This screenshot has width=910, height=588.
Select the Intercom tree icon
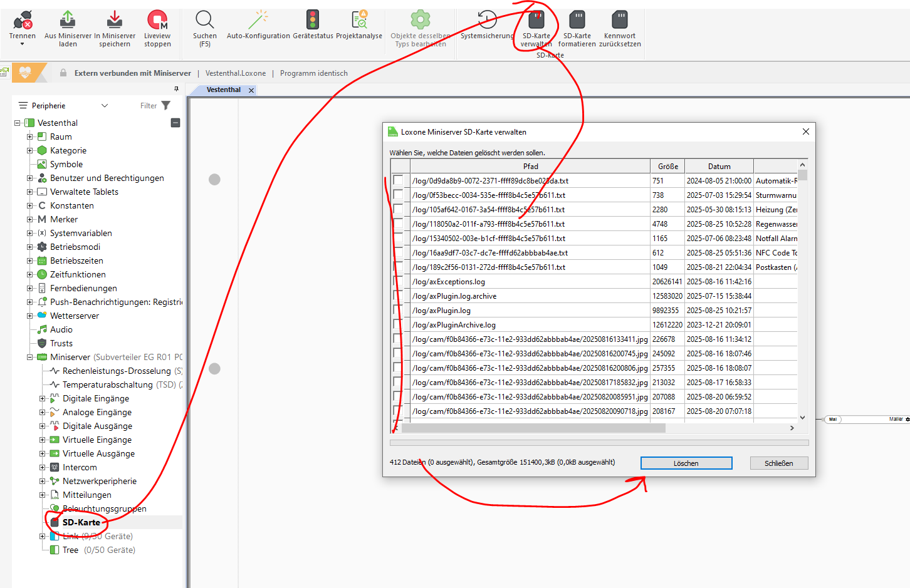[x=55, y=467]
